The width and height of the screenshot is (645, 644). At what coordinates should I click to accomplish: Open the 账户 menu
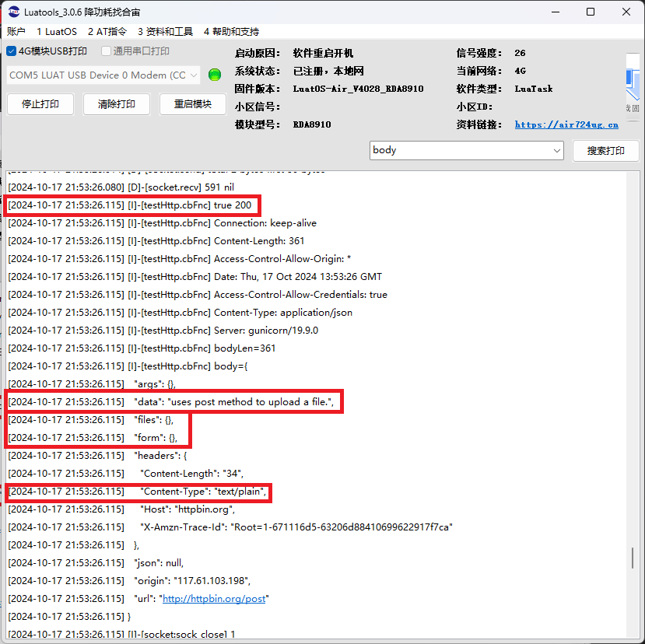tap(16, 32)
